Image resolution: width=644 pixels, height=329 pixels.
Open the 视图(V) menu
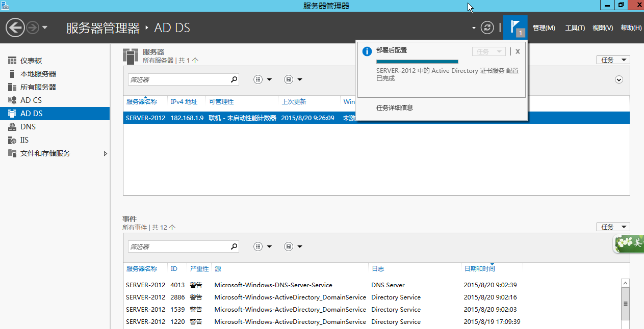[x=603, y=28]
